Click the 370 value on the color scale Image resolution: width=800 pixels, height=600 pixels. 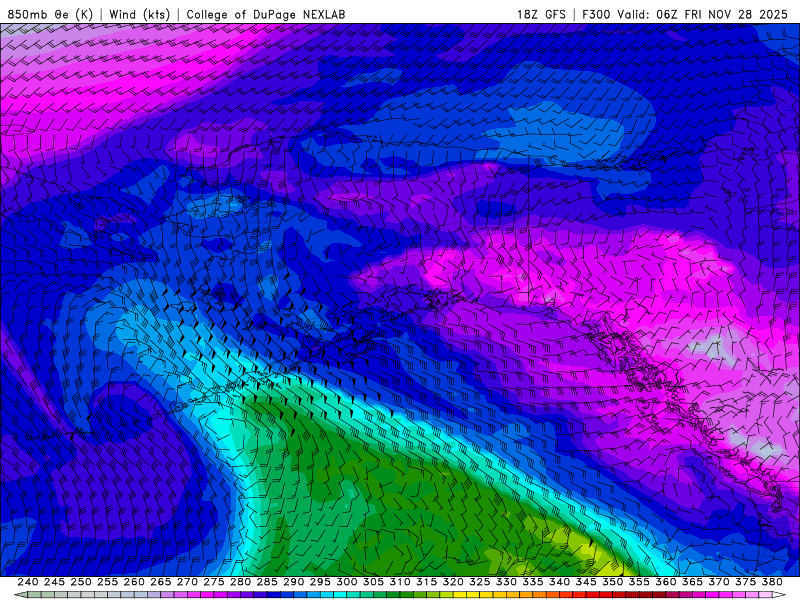click(x=718, y=582)
